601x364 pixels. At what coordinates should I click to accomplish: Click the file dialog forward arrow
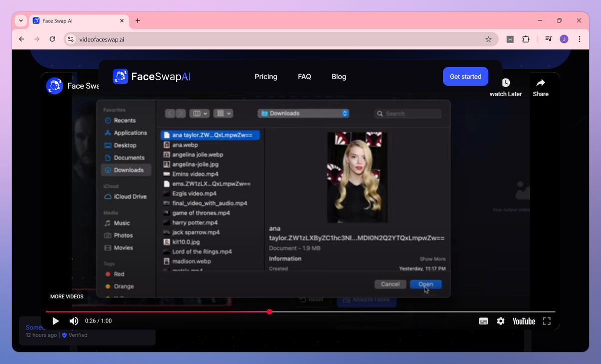pyautogui.click(x=181, y=114)
